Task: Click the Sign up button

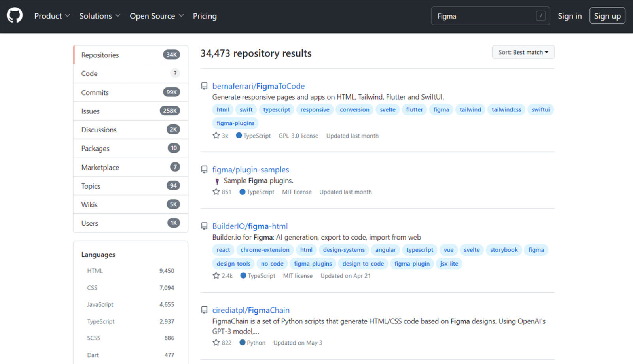Action: [x=607, y=16]
